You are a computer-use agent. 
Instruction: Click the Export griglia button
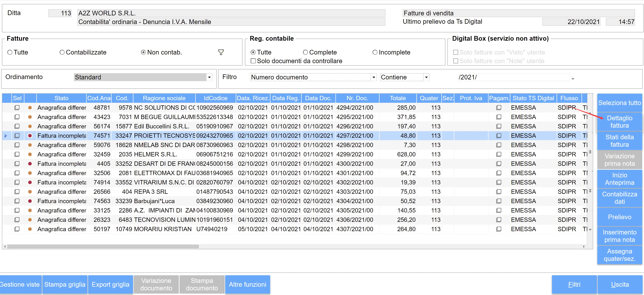click(x=110, y=284)
